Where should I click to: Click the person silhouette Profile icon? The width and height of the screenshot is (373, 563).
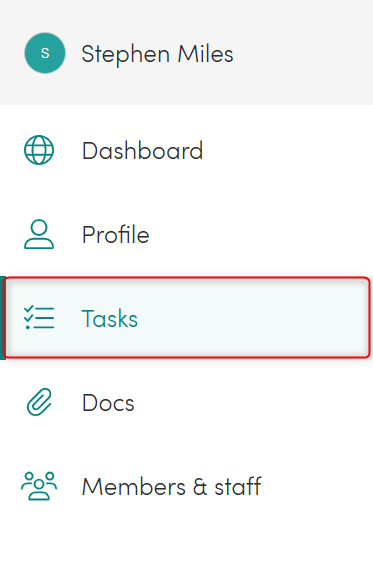coord(39,234)
